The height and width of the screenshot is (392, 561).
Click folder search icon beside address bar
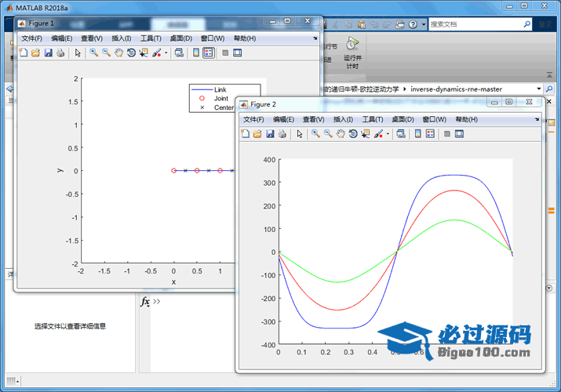tap(549, 89)
